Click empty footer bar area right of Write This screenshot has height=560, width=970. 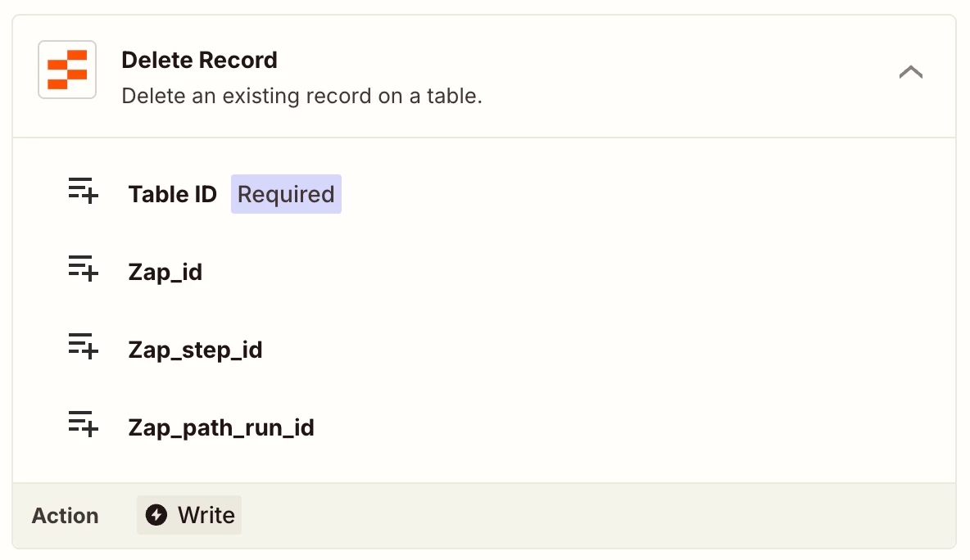click(594, 516)
